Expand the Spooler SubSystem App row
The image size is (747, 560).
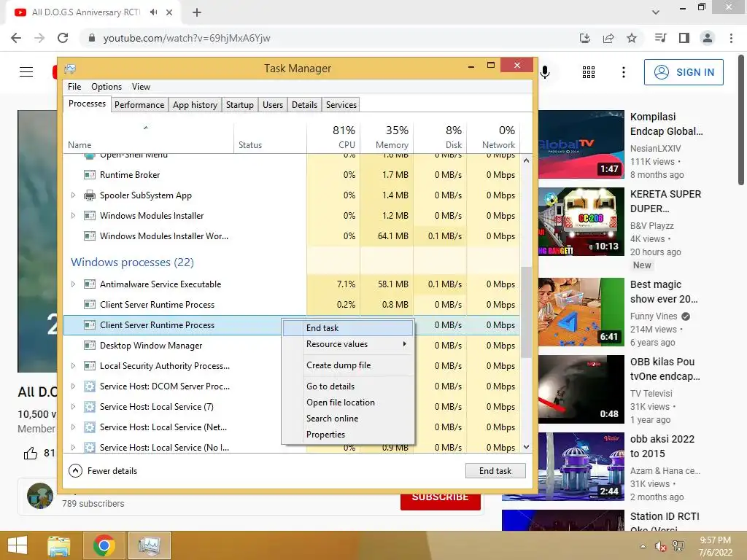pyautogui.click(x=73, y=195)
